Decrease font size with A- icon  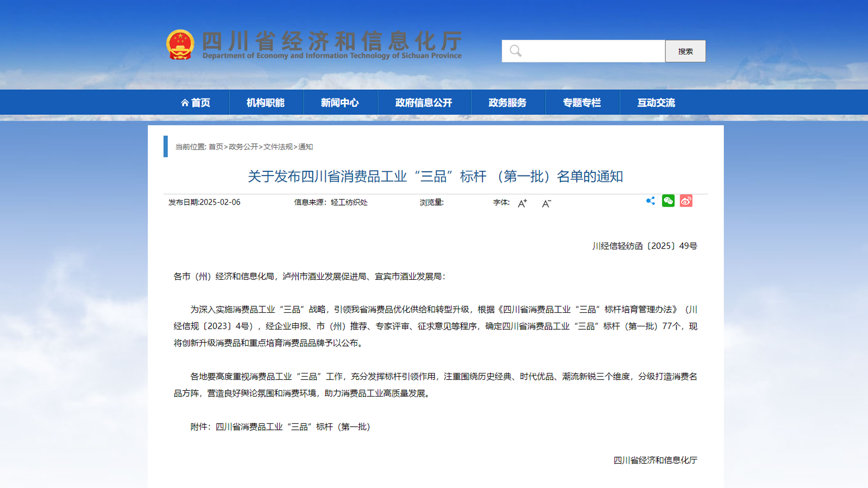[x=546, y=203]
